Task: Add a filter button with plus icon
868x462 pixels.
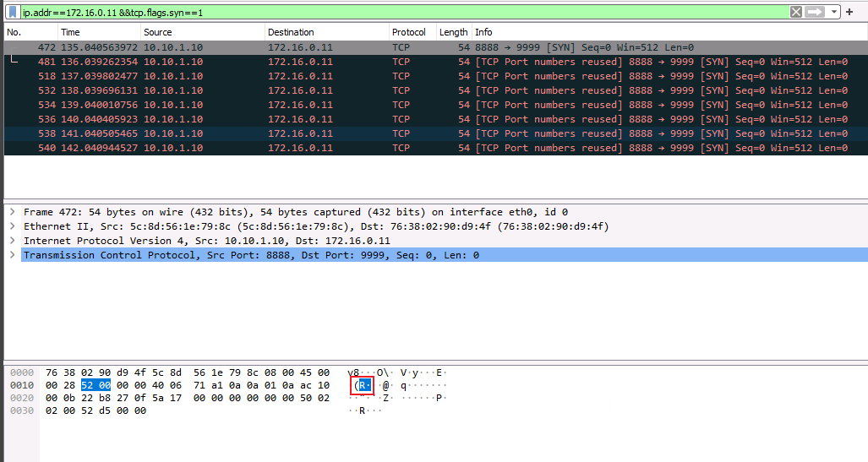Action: coord(849,13)
